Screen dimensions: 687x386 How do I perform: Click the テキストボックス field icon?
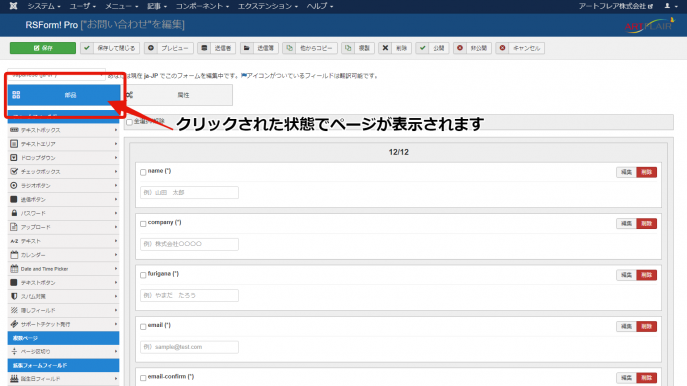click(x=14, y=130)
